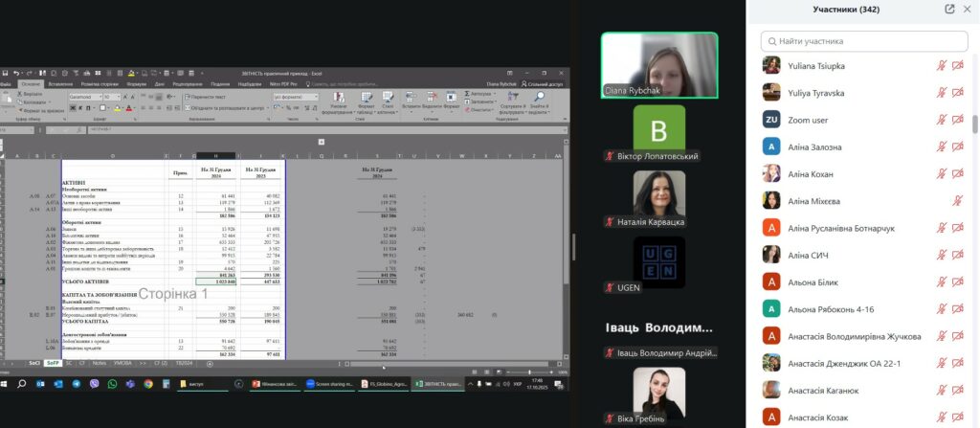
Task: Open the Formulas ribbon tab
Action: [x=136, y=83]
